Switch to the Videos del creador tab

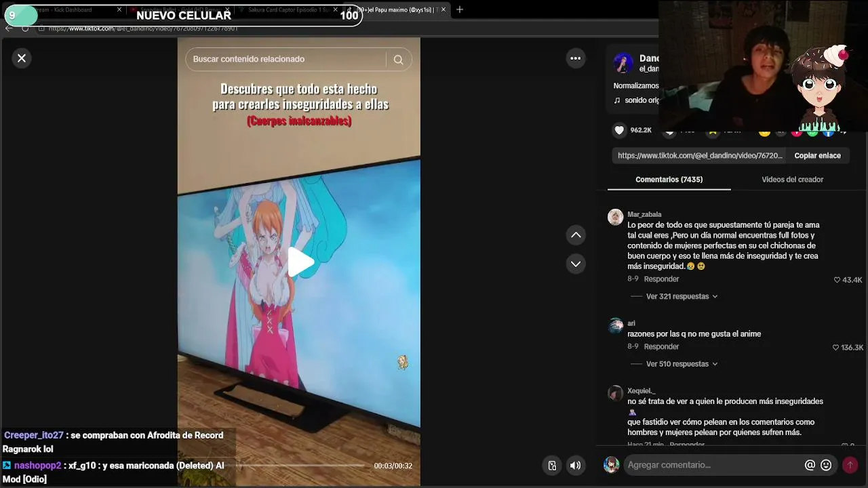tap(792, 180)
